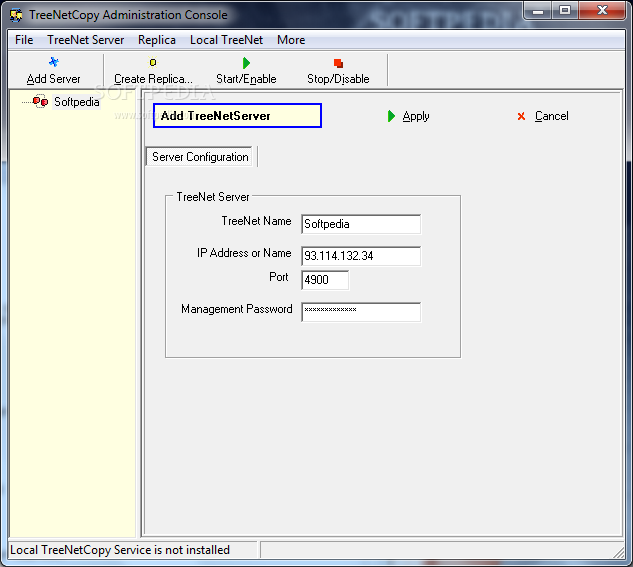Viewport: 633px width, 567px height.
Task: Click the 'IP Address or Name' label
Action: coord(244,253)
